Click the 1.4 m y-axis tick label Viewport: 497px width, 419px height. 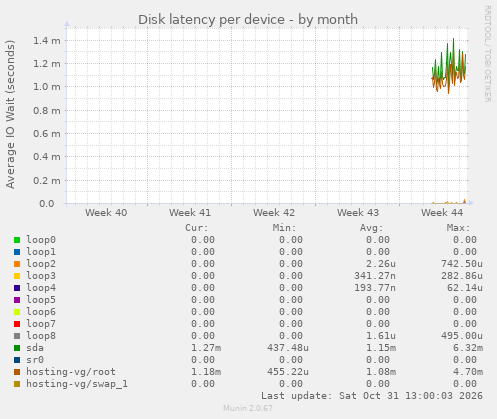point(47,41)
